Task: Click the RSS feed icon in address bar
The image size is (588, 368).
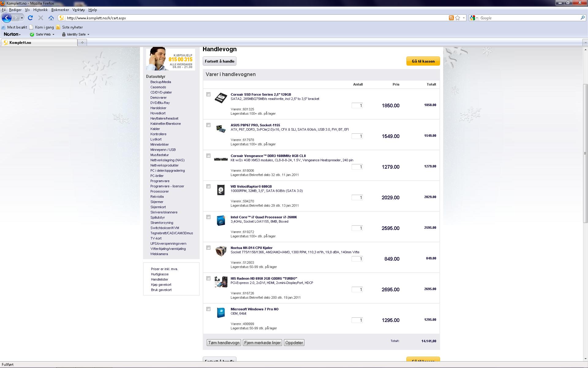Action: pyautogui.click(x=451, y=18)
